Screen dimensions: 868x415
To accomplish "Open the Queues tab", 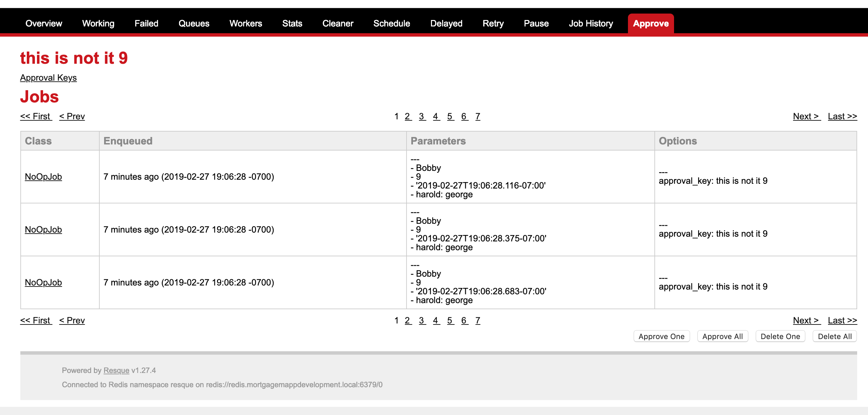I will [x=194, y=23].
